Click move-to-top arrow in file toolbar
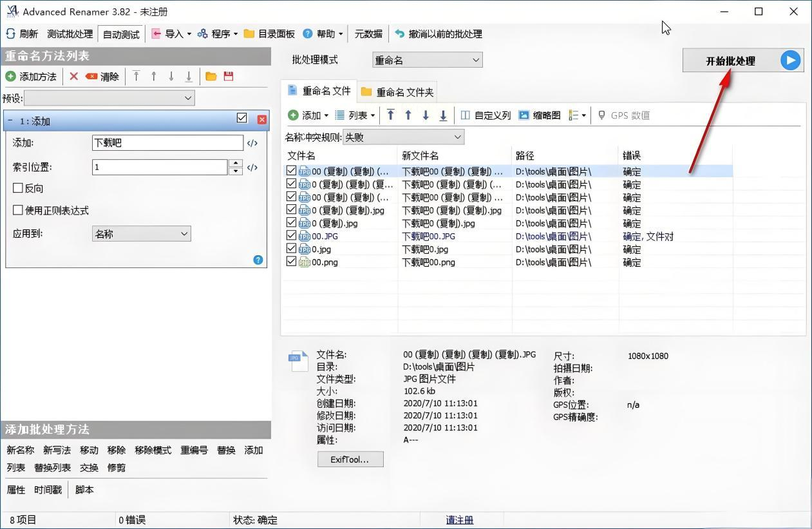812x529 pixels. click(390, 115)
